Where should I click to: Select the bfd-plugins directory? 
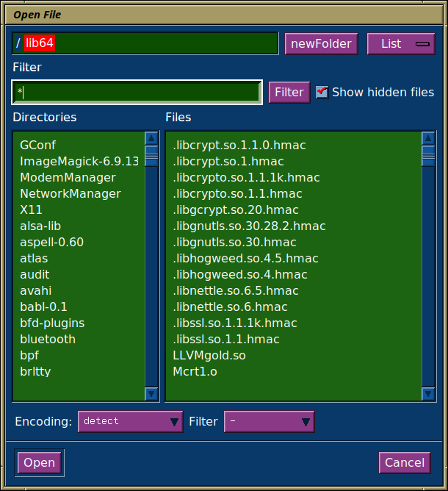coord(79,323)
